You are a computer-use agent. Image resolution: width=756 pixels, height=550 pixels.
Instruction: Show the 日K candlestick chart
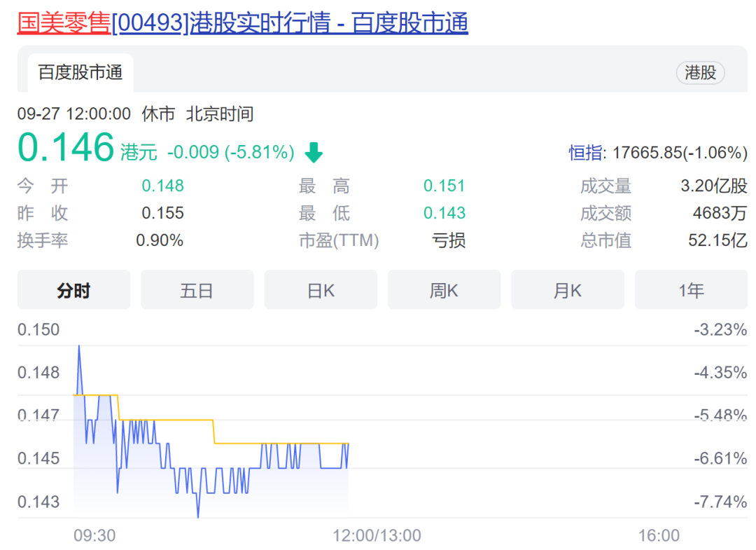(321, 290)
